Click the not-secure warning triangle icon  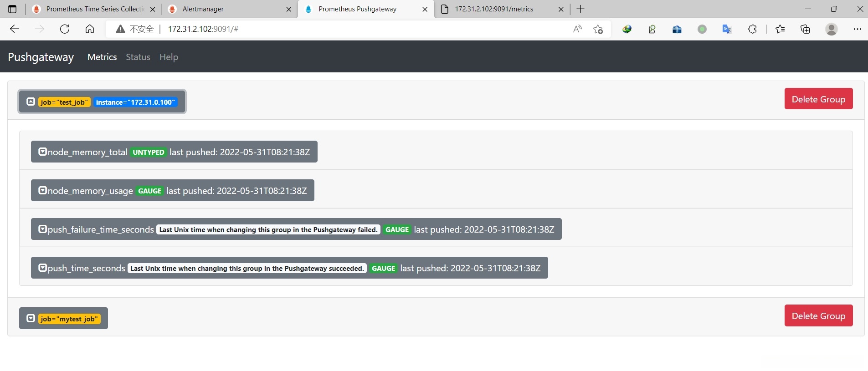[x=120, y=29]
